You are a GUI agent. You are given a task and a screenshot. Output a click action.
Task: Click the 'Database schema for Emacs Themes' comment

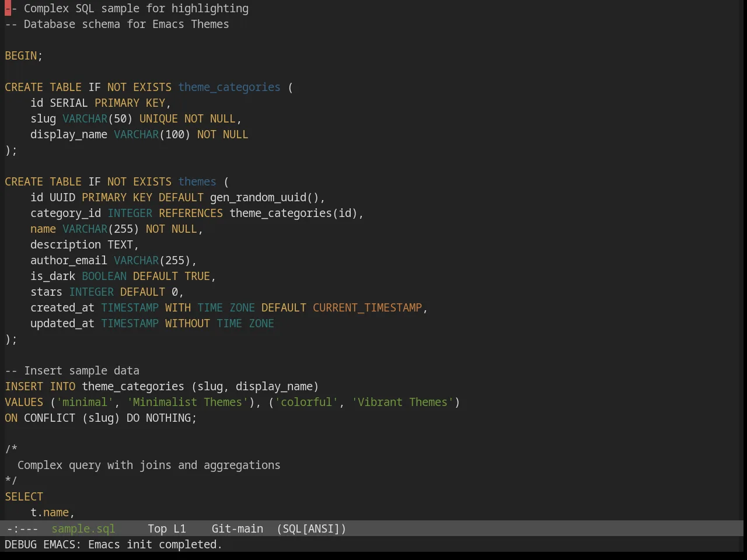pos(117,24)
